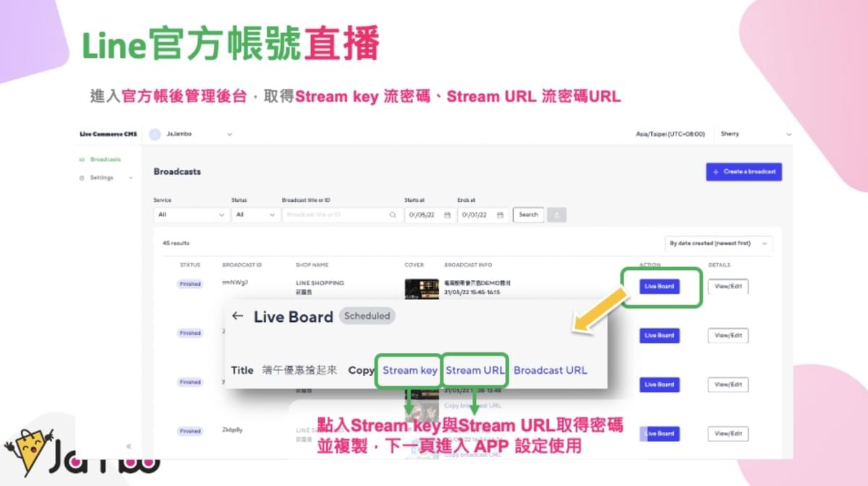Click the JaJambo account avatar
This screenshot has height=486, width=868.
(155, 134)
